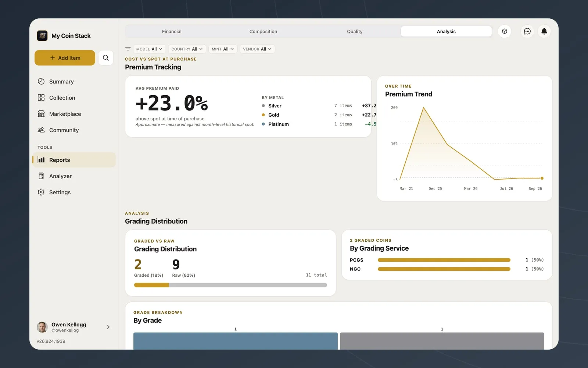Viewport: 588px width, 368px height.
Task: Click the Collection grid icon
Action: [41, 98]
